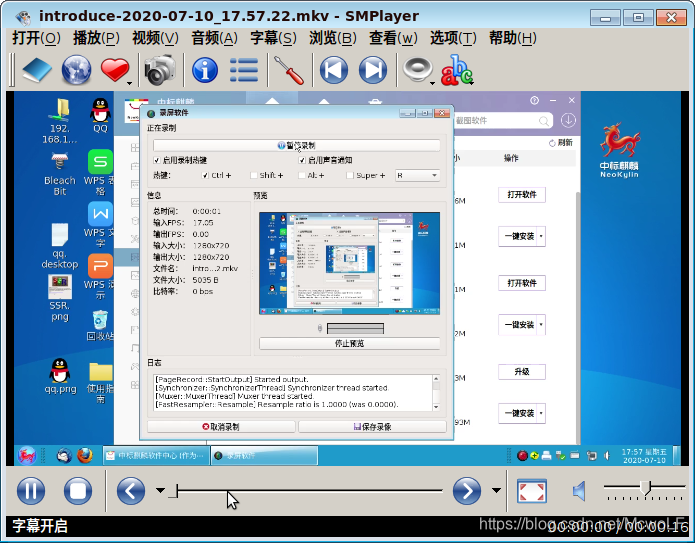Screen dimensions: 695x543
Task: Click the NeoKylin start menu icon
Action: click(26, 455)
